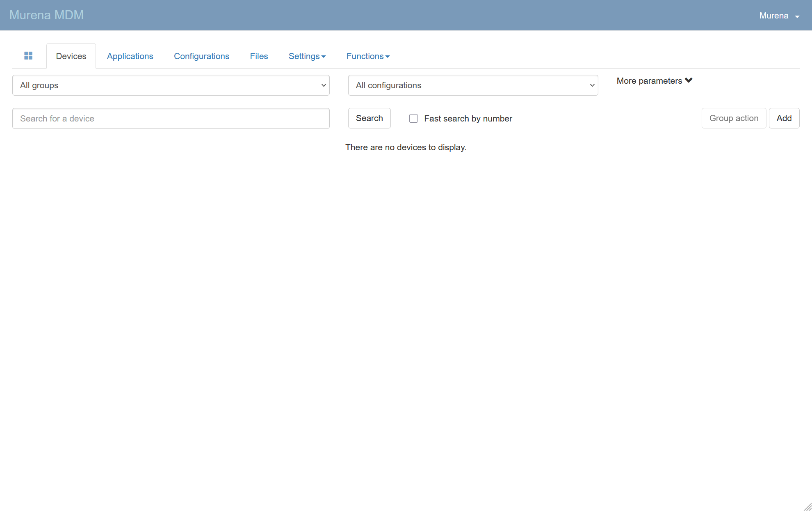Click the dashboard grid icon tab
The height and width of the screenshot is (511, 812).
pos(28,56)
